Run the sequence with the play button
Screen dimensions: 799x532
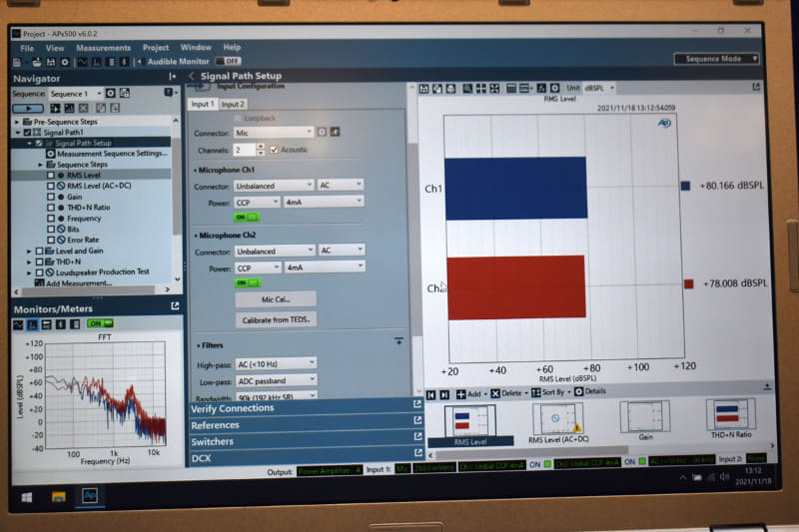(28, 109)
